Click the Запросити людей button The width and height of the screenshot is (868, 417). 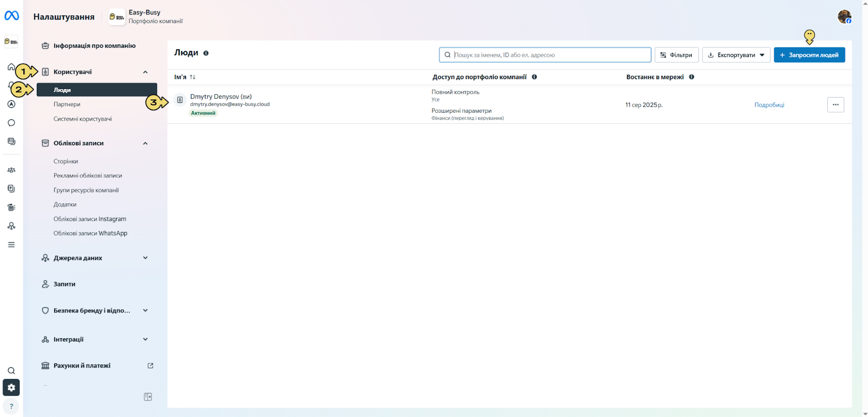point(809,55)
